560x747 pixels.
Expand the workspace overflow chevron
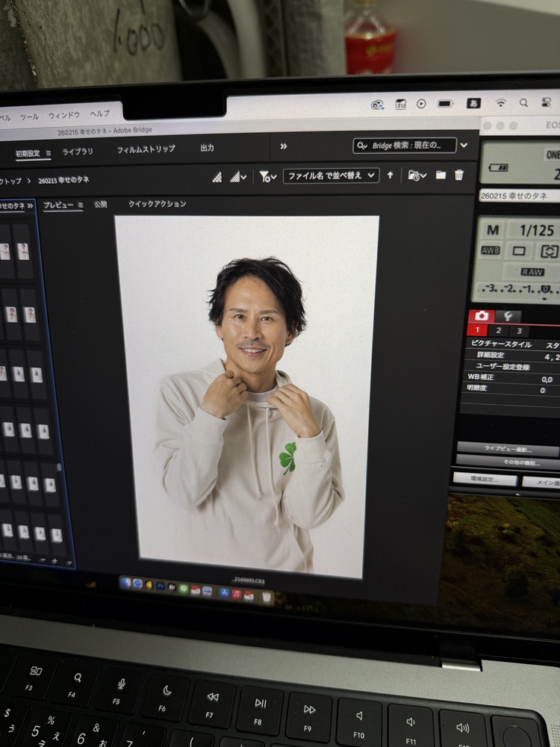coord(284,146)
